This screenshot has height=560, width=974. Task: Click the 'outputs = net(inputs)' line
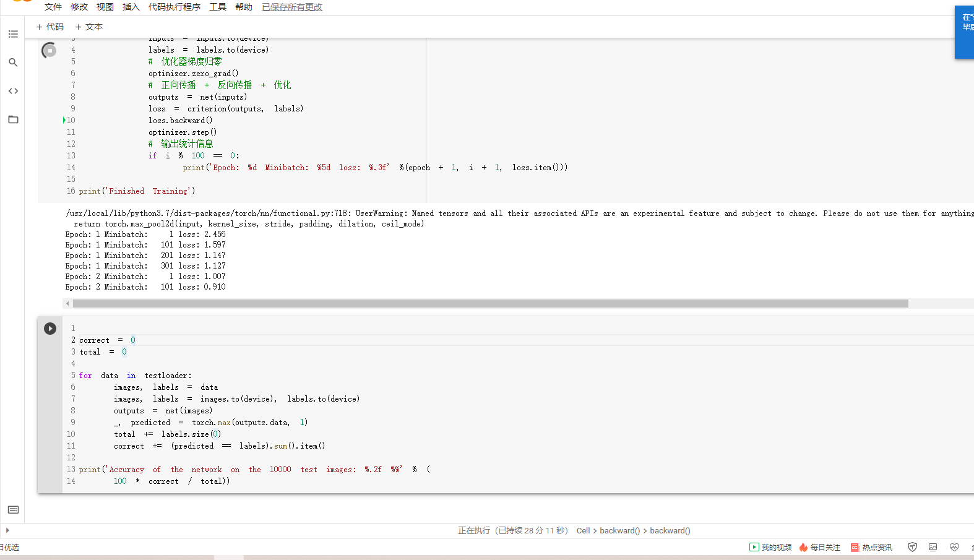click(x=197, y=97)
